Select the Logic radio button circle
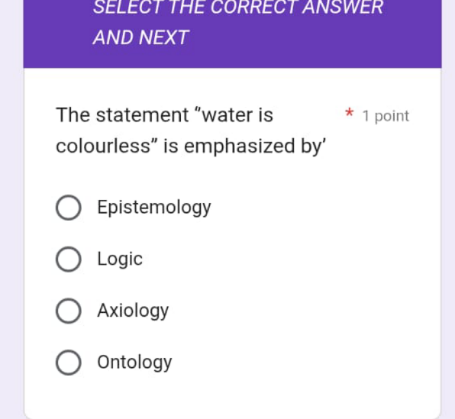 pyautogui.click(x=68, y=259)
